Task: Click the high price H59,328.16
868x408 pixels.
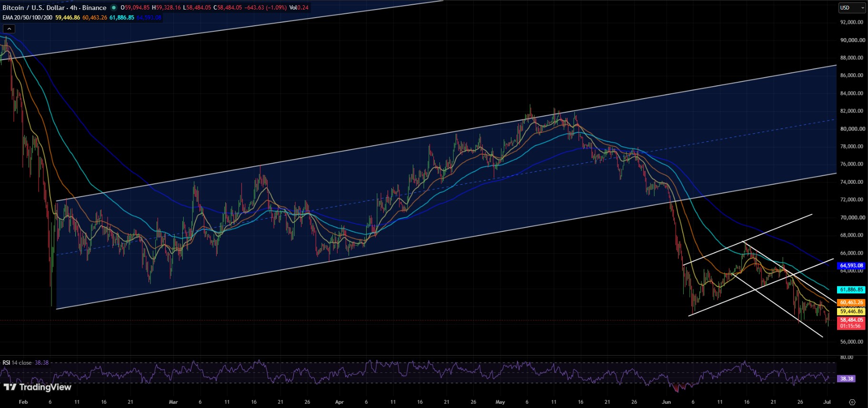Action: (x=166, y=8)
